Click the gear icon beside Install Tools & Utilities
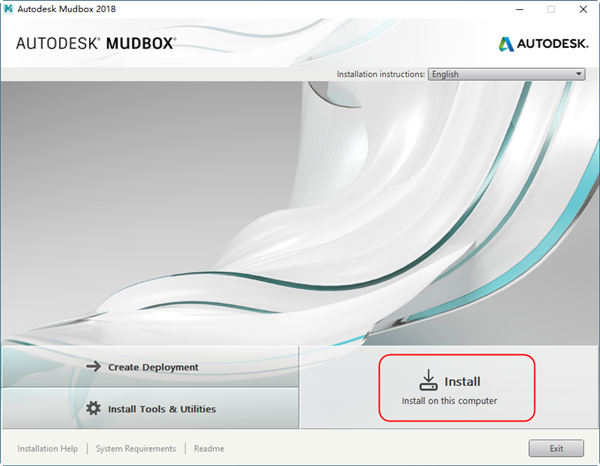 point(93,408)
